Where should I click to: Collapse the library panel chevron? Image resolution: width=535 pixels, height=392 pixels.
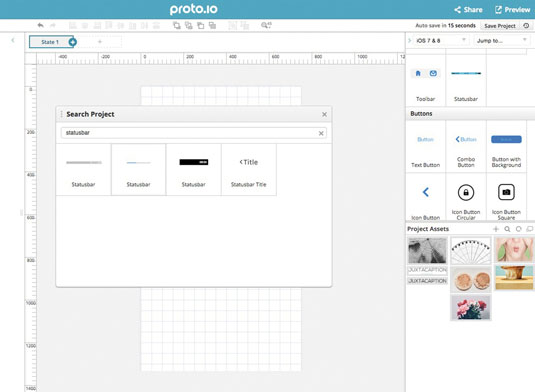(x=409, y=41)
